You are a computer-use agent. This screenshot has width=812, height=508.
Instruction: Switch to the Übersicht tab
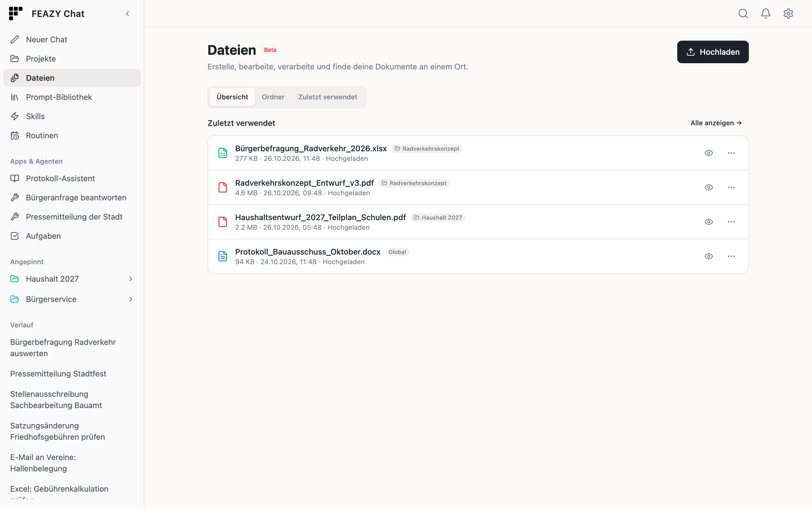point(232,97)
